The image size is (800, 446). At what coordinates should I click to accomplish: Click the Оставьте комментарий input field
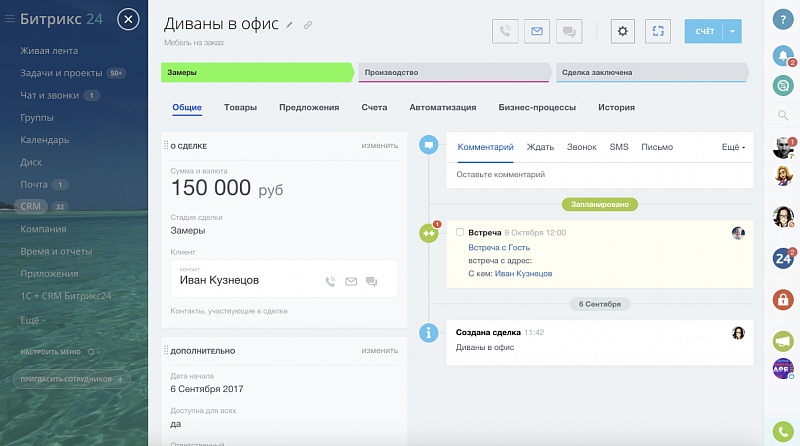[x=600, y=174]
